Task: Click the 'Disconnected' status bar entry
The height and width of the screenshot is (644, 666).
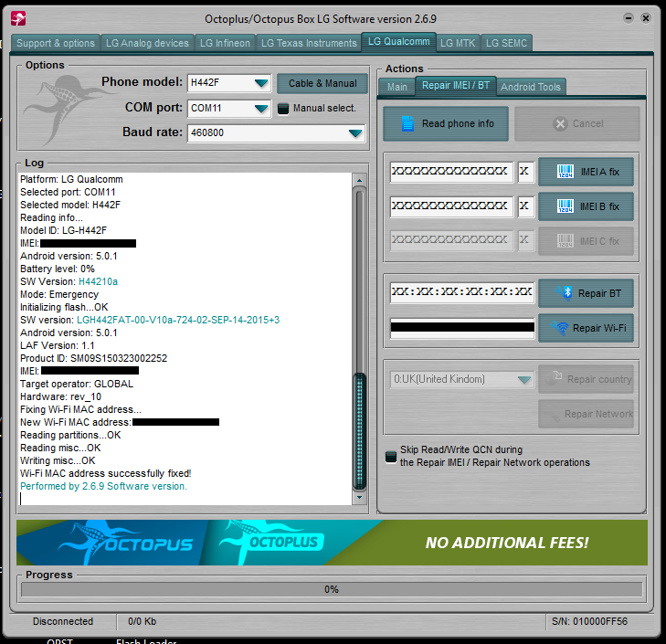Action: pos(63,621)
